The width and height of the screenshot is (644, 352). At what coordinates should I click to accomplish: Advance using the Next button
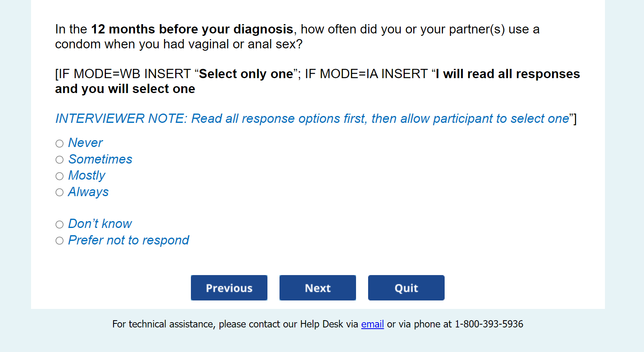click(x=317, y=288)
